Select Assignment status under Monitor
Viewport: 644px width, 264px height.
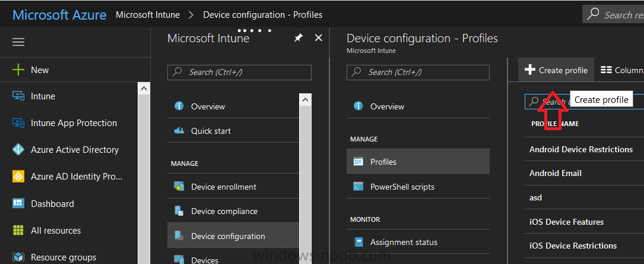point(418,242)
